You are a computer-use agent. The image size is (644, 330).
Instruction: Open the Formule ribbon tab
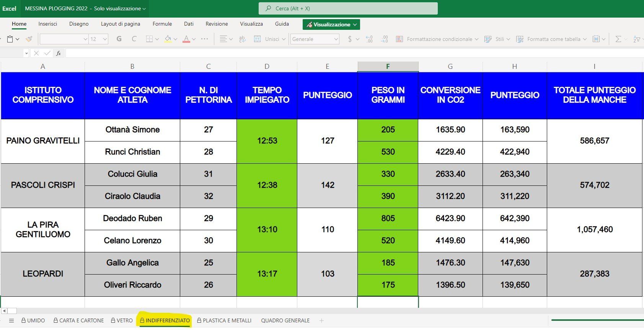click(162, 24)
